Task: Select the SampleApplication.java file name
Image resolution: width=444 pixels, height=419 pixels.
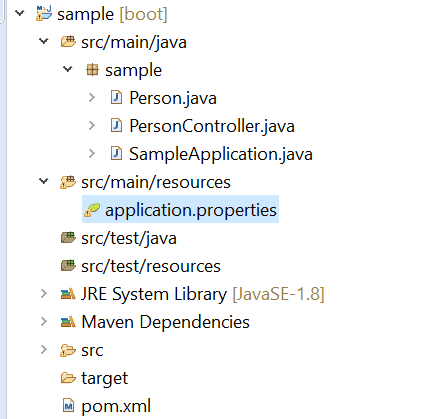Action: [x=221, y=154]
